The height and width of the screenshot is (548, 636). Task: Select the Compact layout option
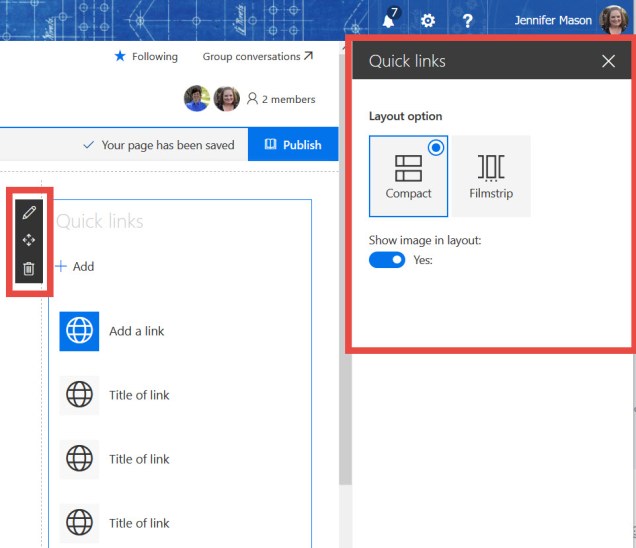(408, 176)
